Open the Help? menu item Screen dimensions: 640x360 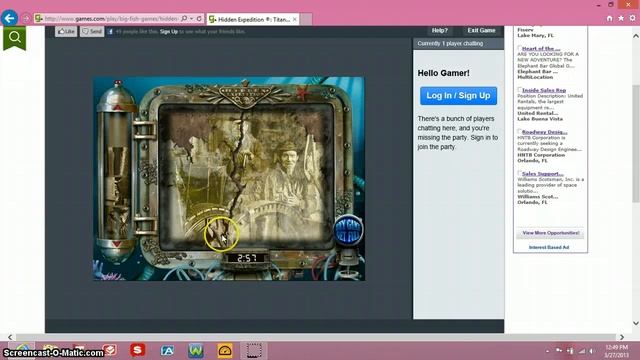440,31
